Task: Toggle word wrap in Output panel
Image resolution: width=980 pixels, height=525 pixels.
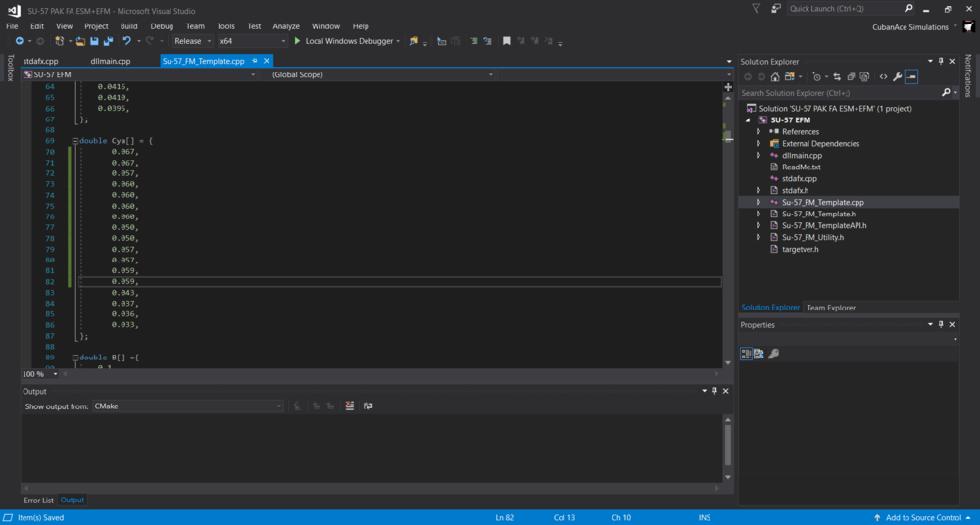Action: [x=368, y=406]
